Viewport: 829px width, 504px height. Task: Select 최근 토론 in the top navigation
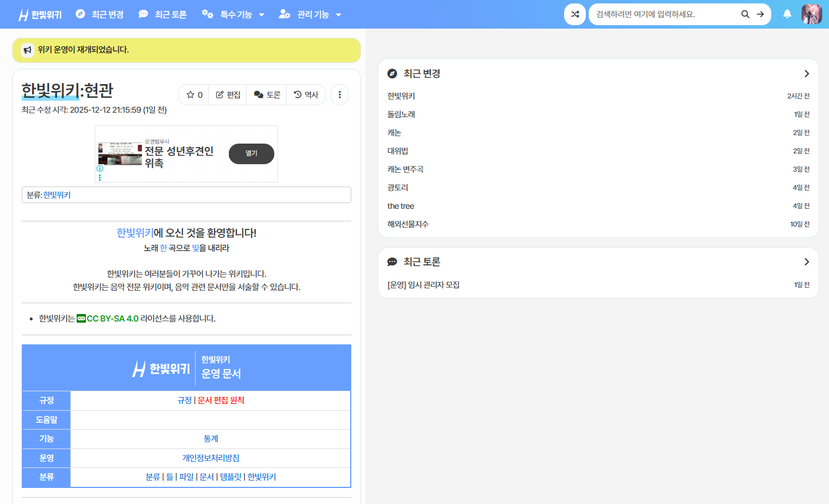[x=163, y=14]
